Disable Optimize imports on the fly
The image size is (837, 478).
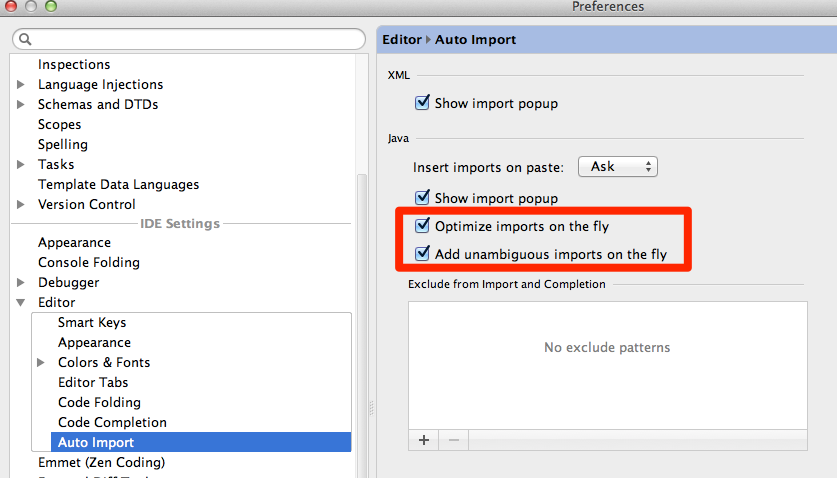(x=423, y=227)
